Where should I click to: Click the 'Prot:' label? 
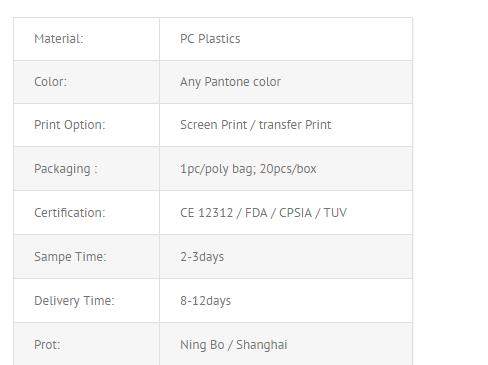tap(47, 345)
